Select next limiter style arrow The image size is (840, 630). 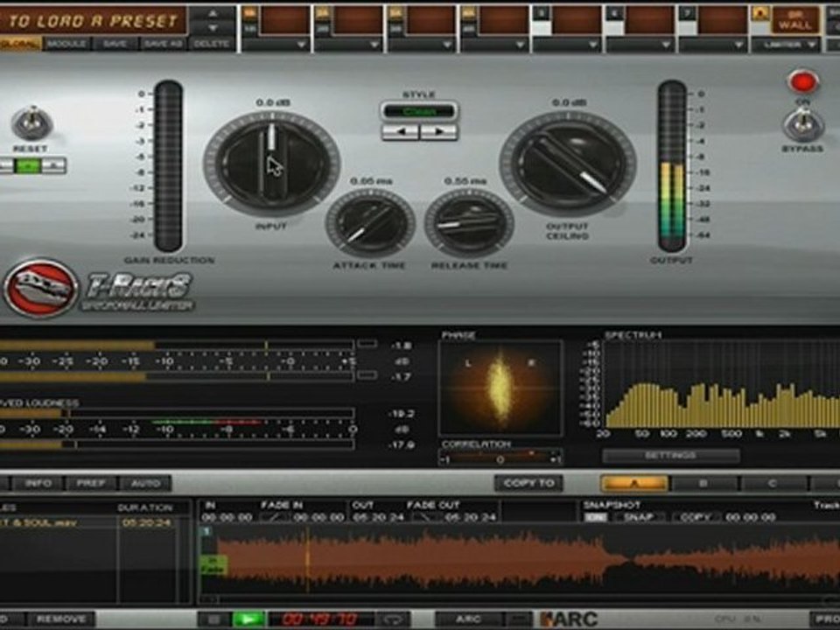point(438,132)
